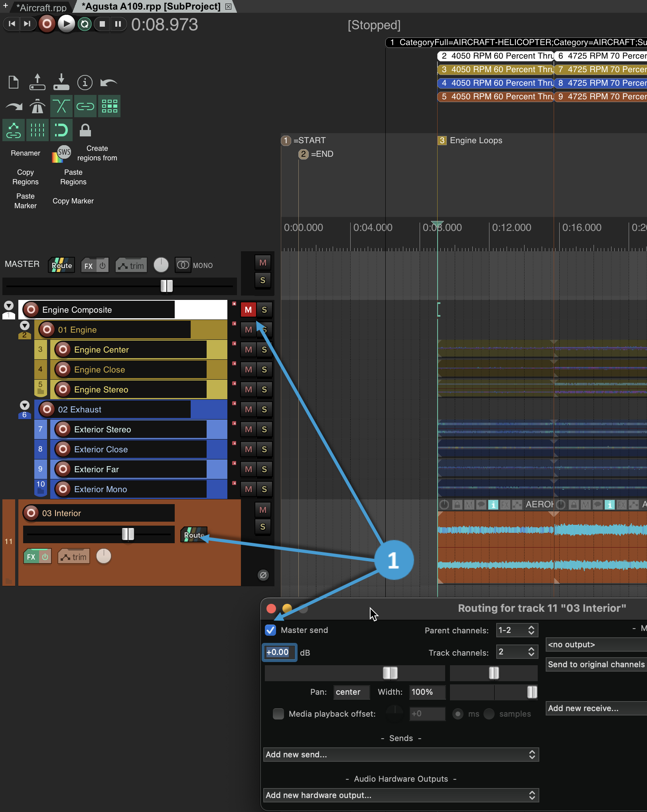Screen dimensions: 647x812
Task: Unmute the Engine Composite track
Action: click(x=248, y=310)
